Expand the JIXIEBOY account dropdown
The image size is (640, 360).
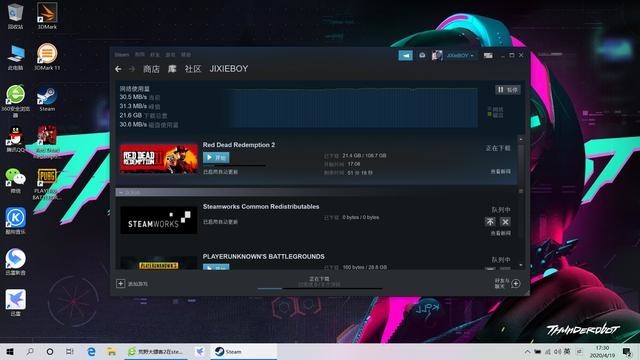(x=461, y=55)
